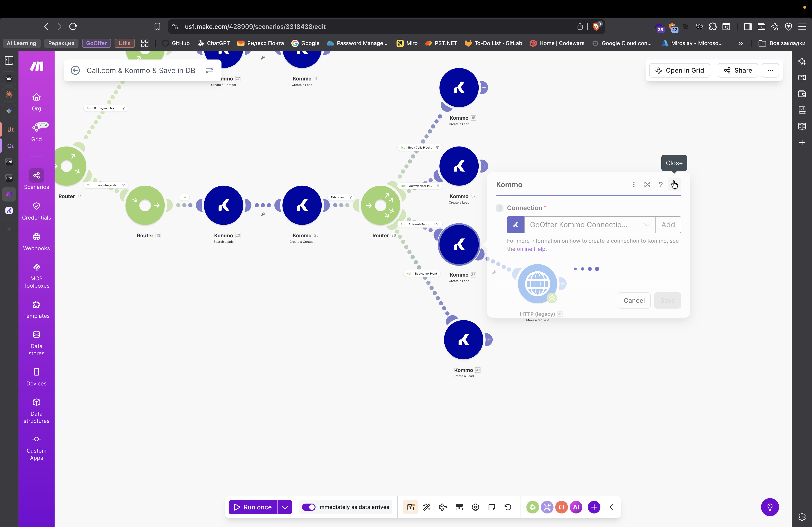Expand the Connection section chevron
Image resolution: width=812 pixels, height=527 pixels.
pyautogui.click(x=499, y=208)
